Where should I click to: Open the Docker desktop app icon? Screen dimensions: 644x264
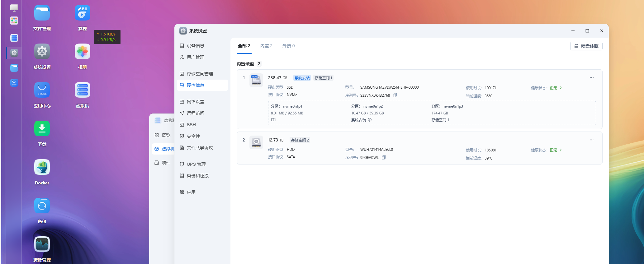(x=42, y=167)
